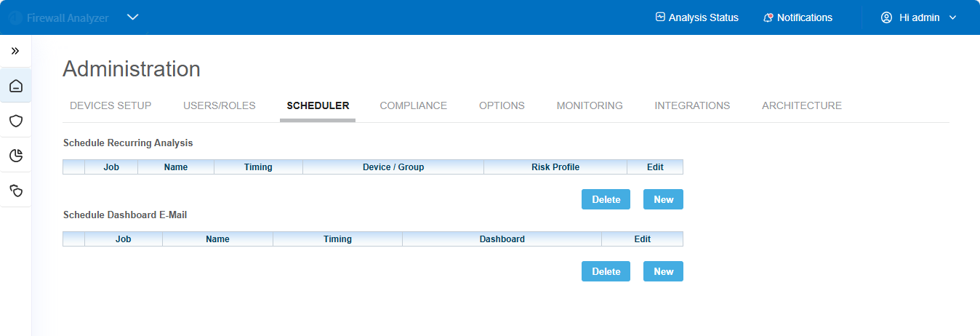Expand the Hi admin dropdown arrow
The image size is (980, 336).
[953, 17]
